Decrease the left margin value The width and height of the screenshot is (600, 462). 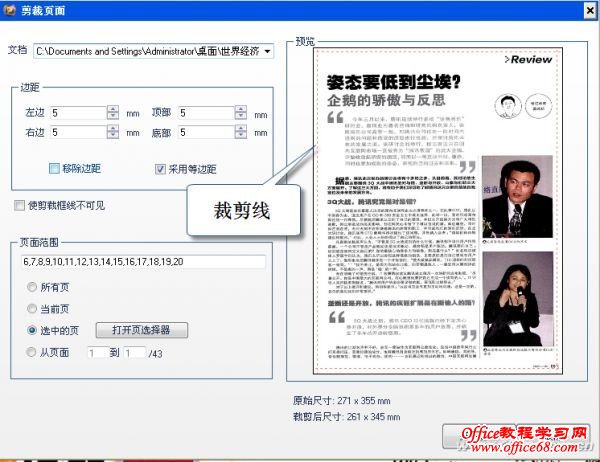pyautogui.click(x=113, y=116)
